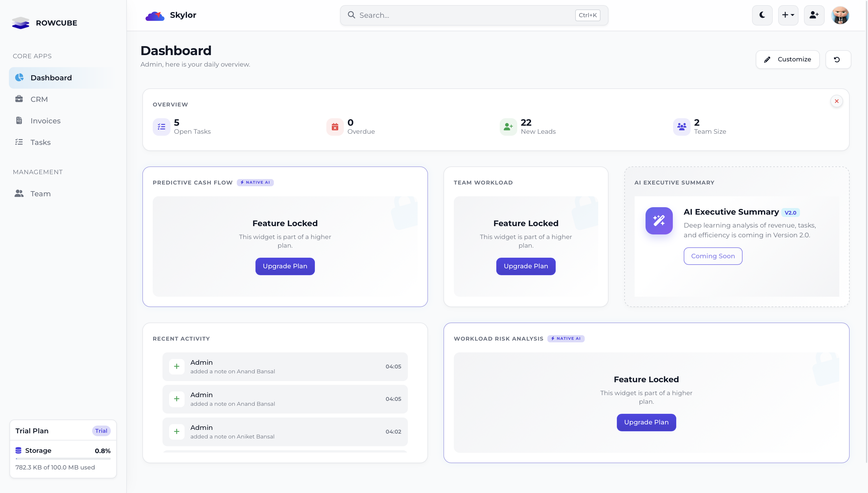Toggle dark mode with the moon icon
This screenshot has width=868, height=493.
(x=762, y=15)
